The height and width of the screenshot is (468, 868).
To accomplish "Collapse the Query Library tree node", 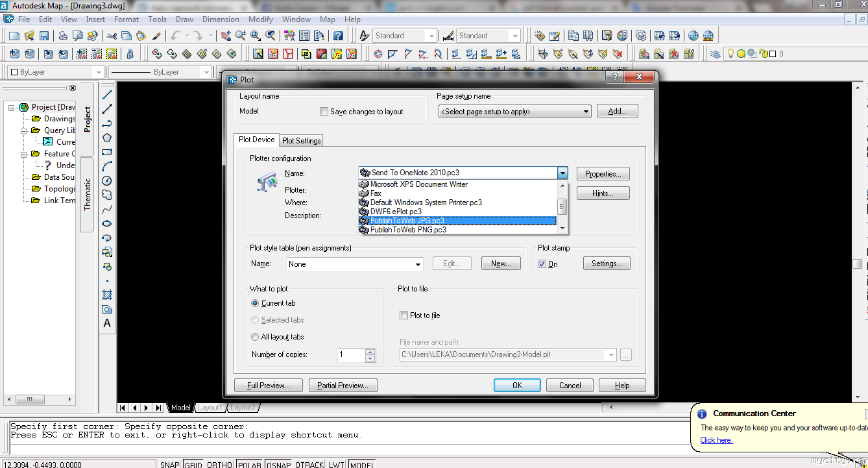I will point(23,130).
